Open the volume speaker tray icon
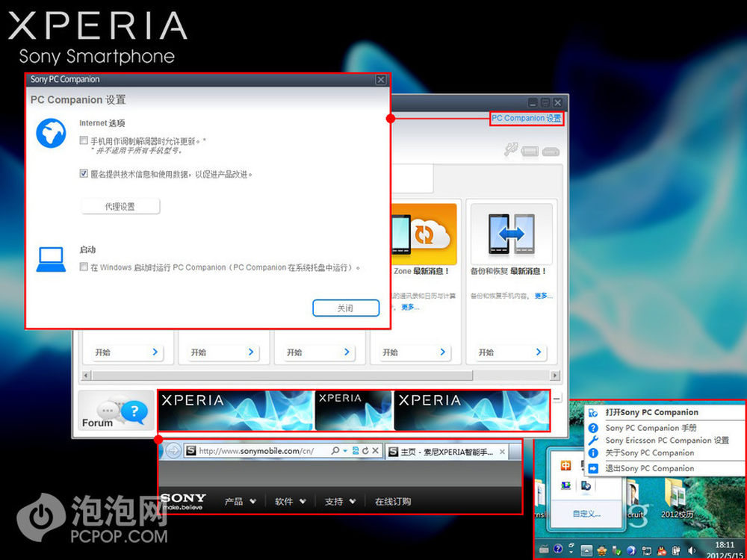Viewport: 747px width, 560px height. click(692, 550)
